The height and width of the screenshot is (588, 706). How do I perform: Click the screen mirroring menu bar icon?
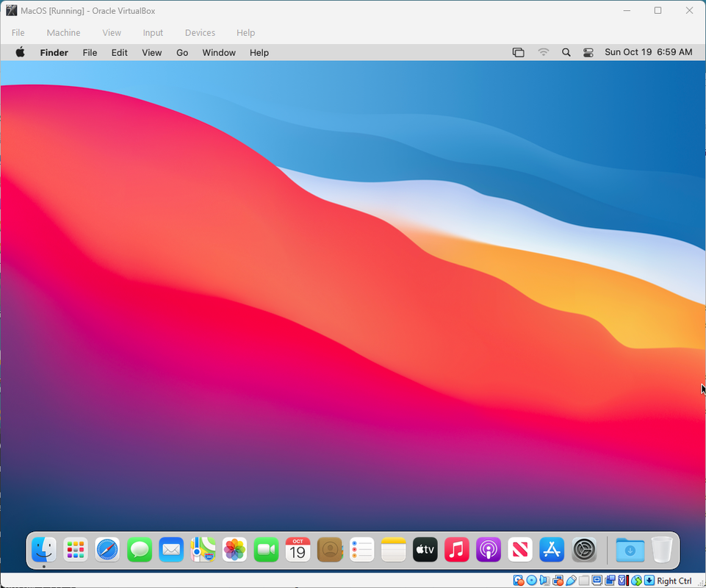point(518,52)
